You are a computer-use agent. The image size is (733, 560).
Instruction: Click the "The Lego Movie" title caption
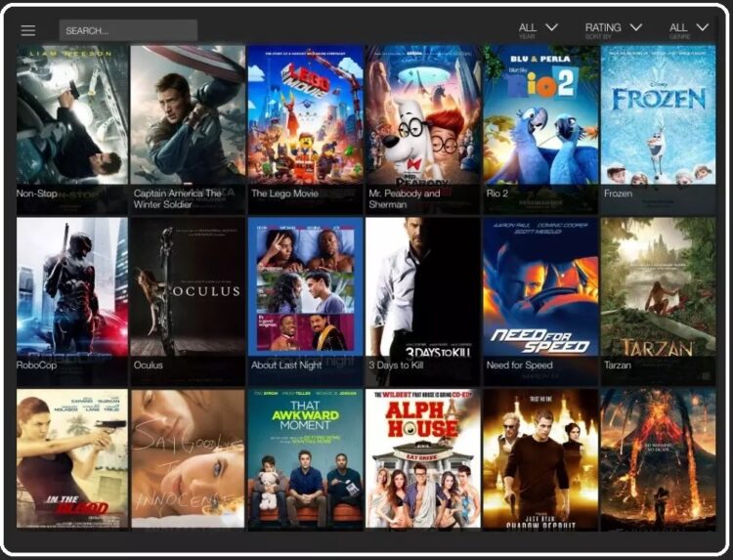(x=284, y=194)
